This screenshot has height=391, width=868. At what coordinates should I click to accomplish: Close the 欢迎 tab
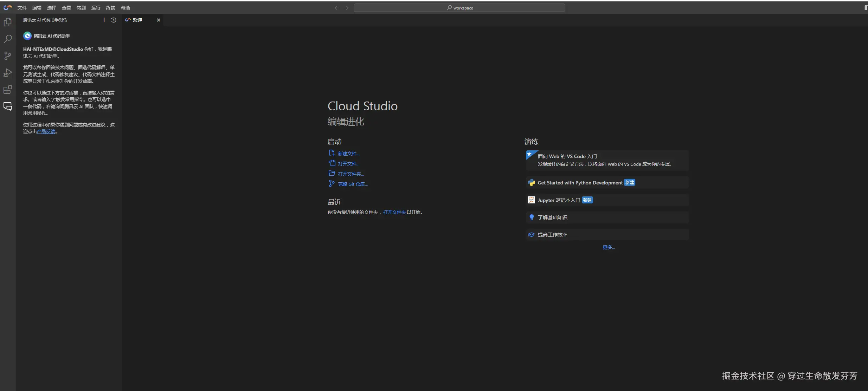(x=159, y=20)
